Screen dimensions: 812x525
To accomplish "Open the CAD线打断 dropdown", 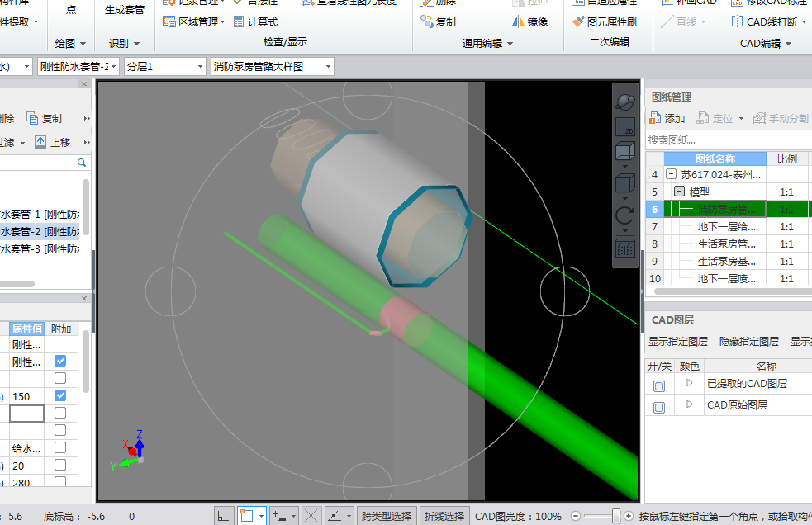I will point(804,21).
